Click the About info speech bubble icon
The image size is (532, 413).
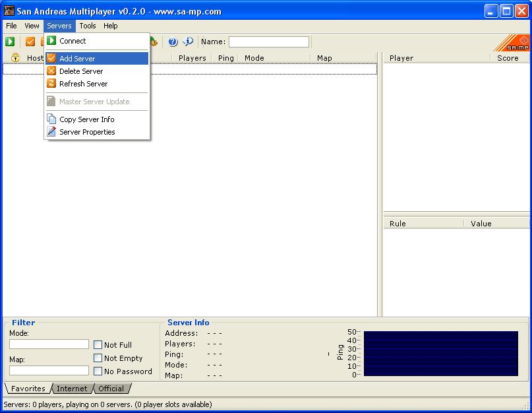188,42
